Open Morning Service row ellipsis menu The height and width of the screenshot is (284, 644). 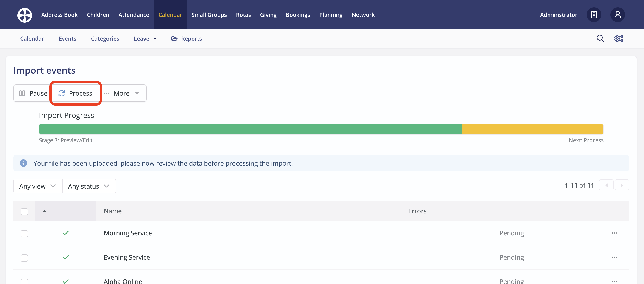[614, 233]
